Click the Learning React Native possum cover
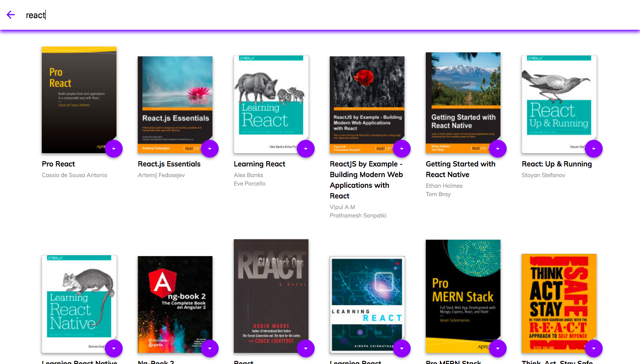This screenshot has height=364, width=640. (x=79, y=304)
